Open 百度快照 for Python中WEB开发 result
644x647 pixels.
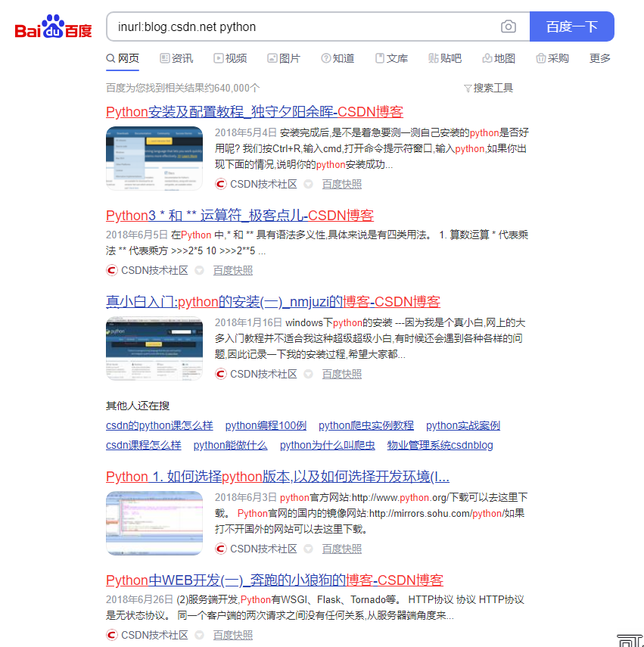[232, 635]
